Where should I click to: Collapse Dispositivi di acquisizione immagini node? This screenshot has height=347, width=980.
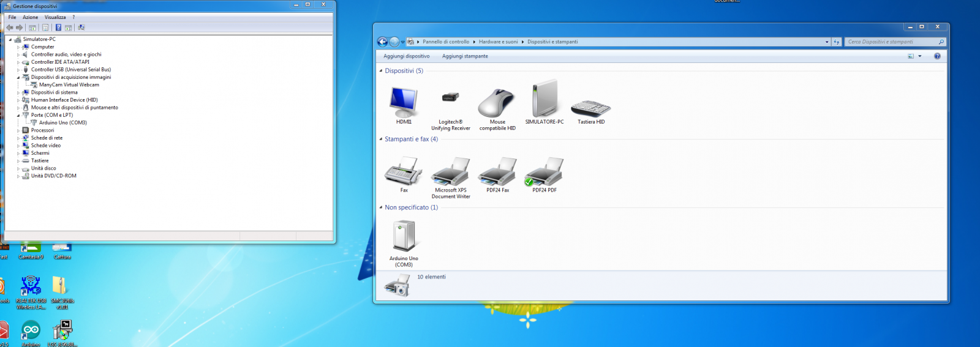(x=18, y=77)
